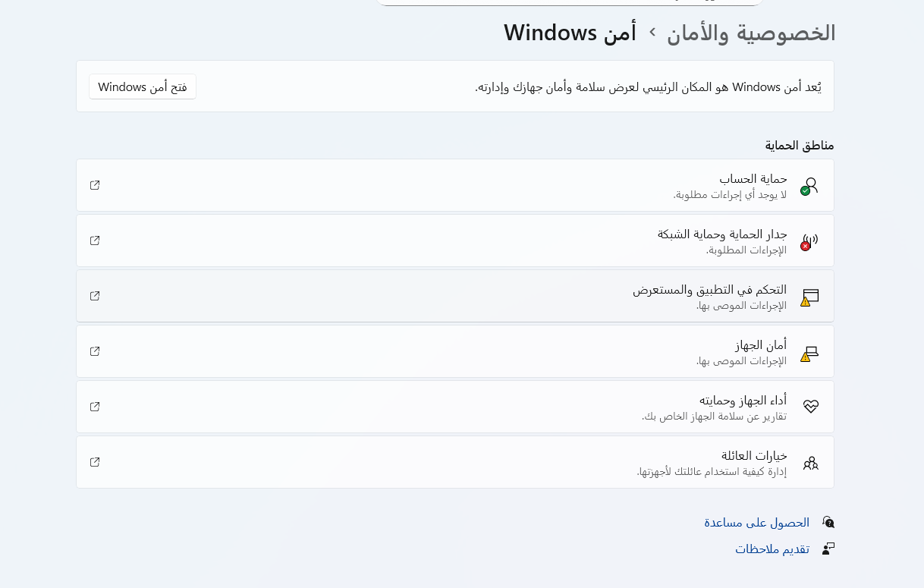The width and height of the screenshot is (924, 588).
Task: Click the خيارات العائلة family icon
Action: 811,462
